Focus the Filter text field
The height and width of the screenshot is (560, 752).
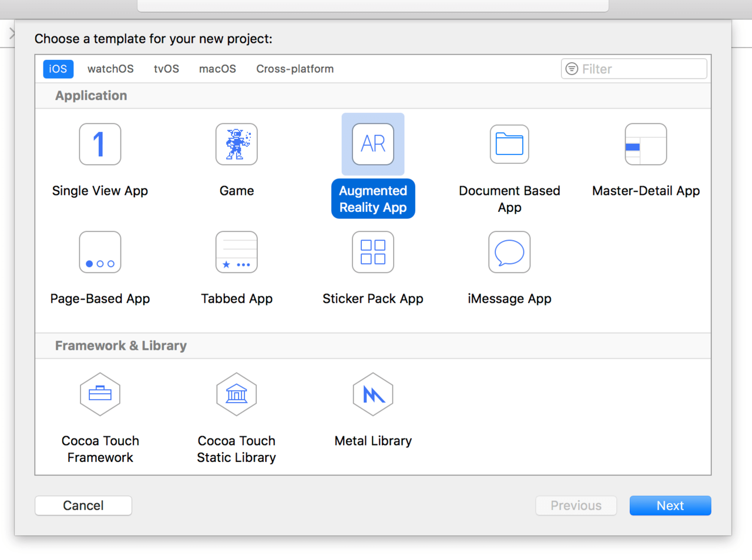click(634, 69)
